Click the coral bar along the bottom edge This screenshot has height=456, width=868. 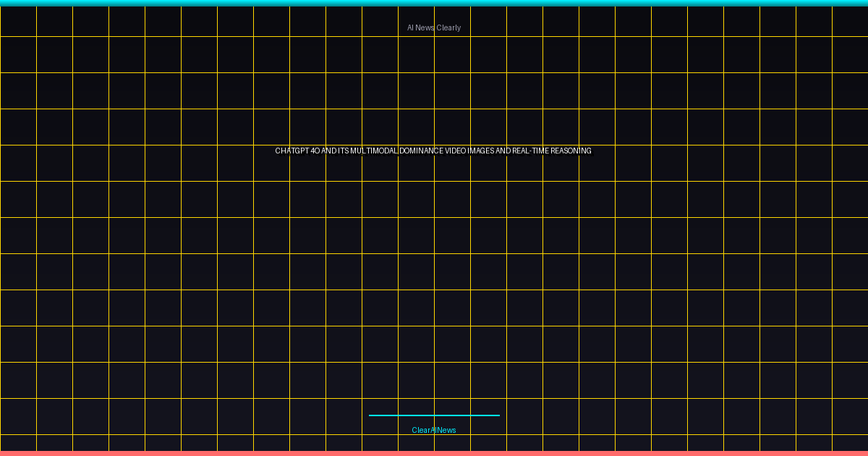pyautogui.click(x=434, y=453)
